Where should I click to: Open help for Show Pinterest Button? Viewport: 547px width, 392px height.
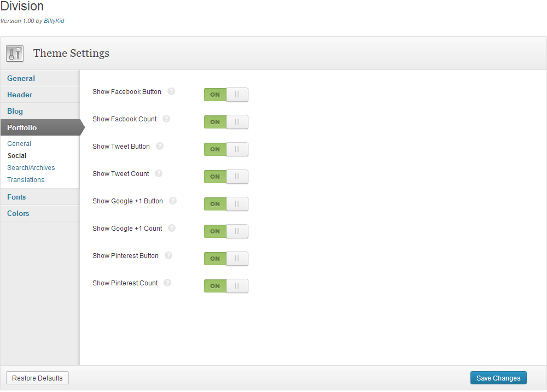[x=168, y=256]
